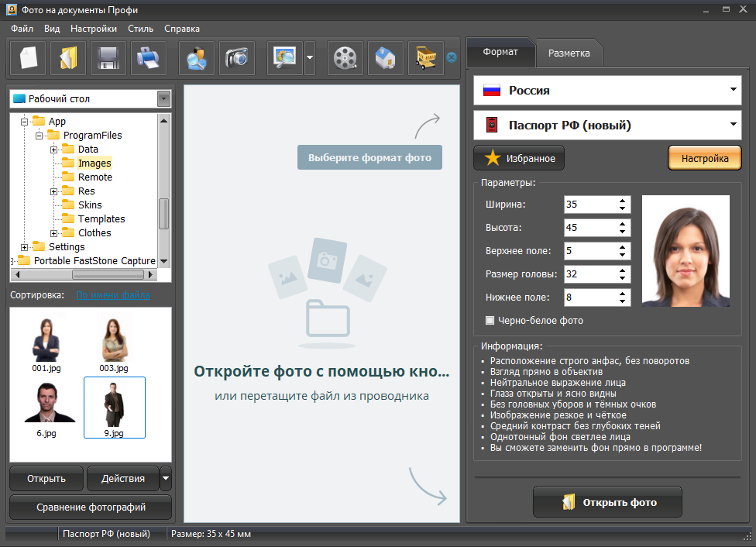Screen dimensions: 756x547
Task: Switch to the Разметка tab
Action: 569,53
